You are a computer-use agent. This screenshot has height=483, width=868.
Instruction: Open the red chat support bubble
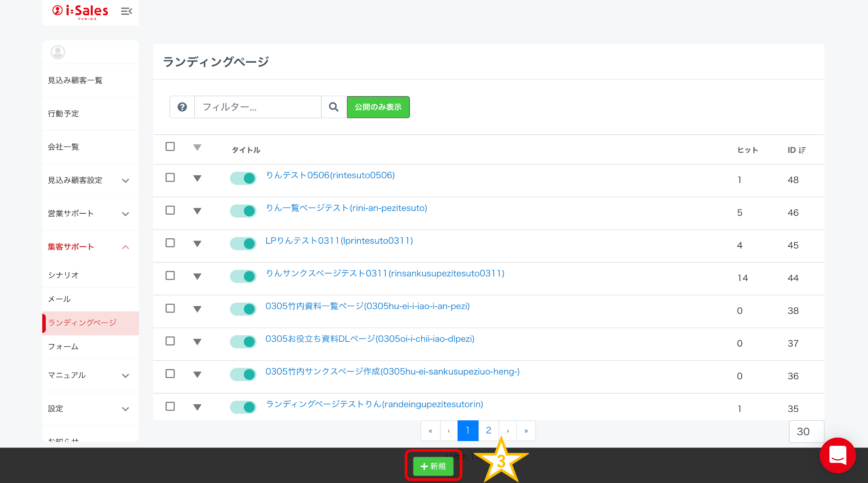[837, 455]
